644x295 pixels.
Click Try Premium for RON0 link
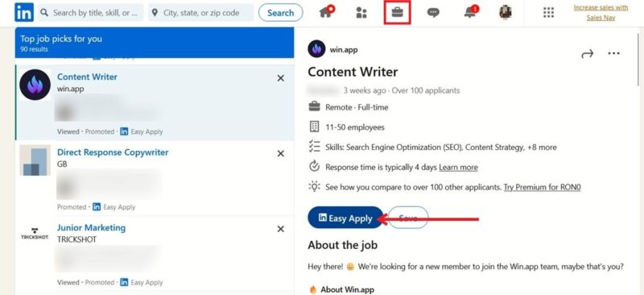click(x=542, y=187)
